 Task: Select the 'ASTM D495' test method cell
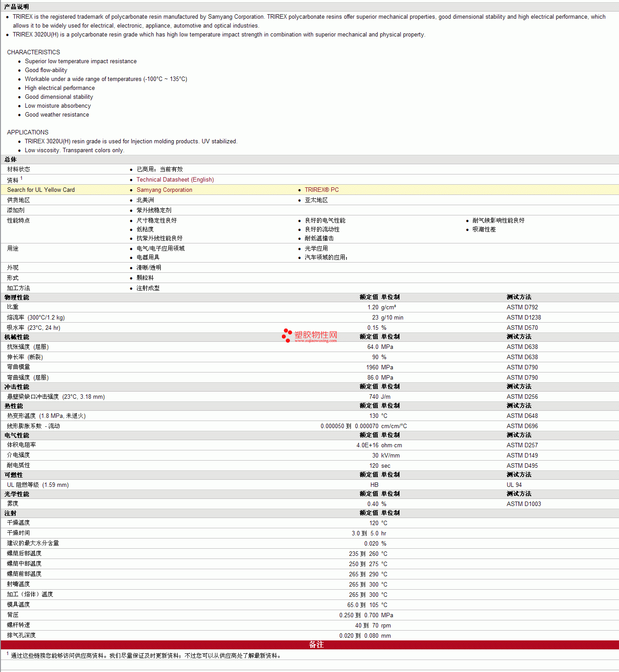[x=522, y=466]
